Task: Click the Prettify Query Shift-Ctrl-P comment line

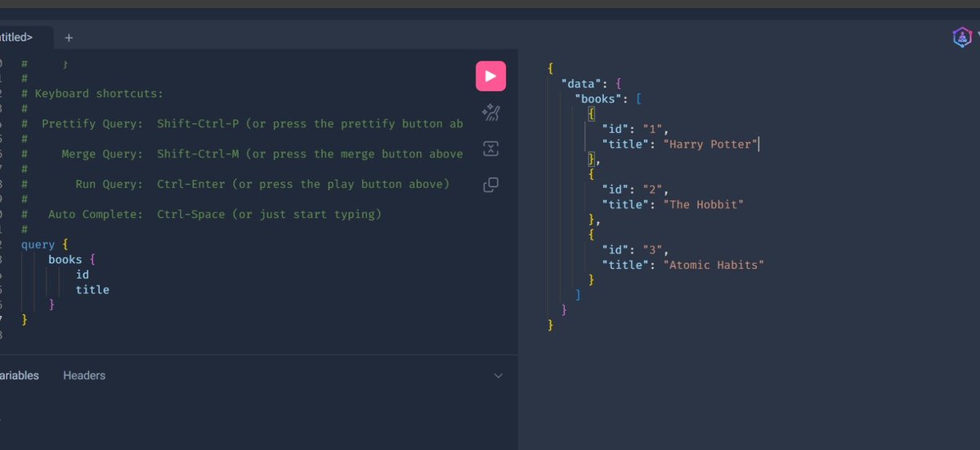Action: [243, 123]
